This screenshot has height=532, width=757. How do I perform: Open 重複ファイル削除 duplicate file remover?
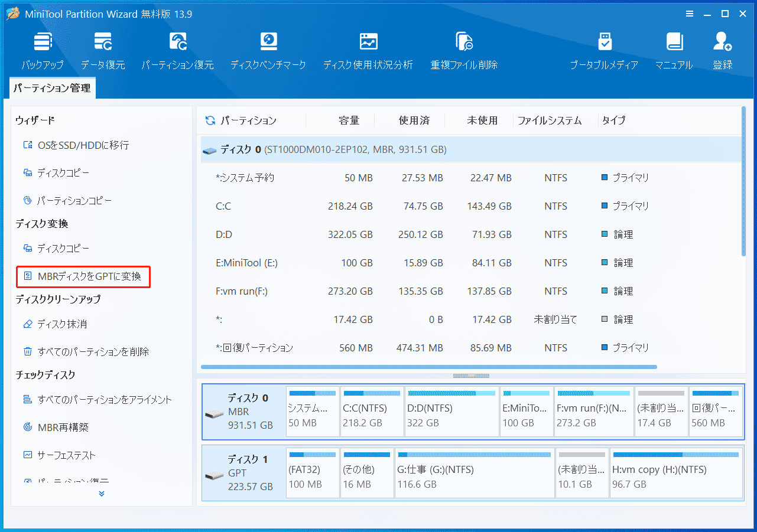coord(464,51)
